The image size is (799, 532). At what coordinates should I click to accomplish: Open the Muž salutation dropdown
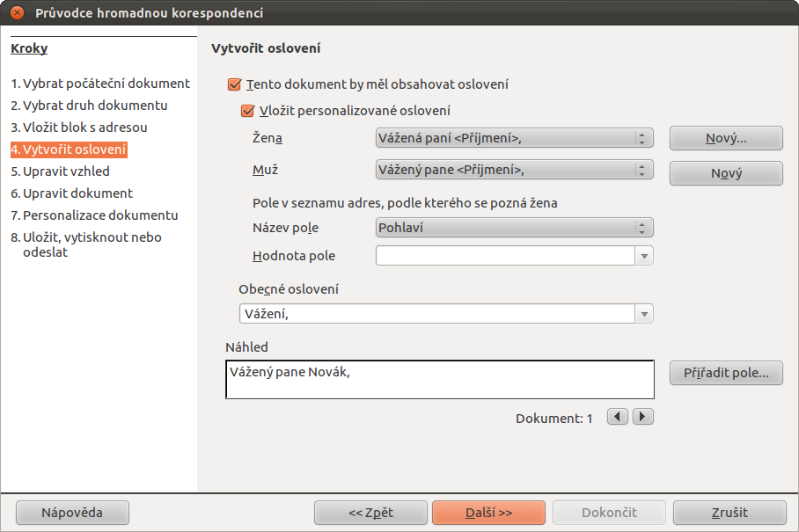click(x=514, y=170)
